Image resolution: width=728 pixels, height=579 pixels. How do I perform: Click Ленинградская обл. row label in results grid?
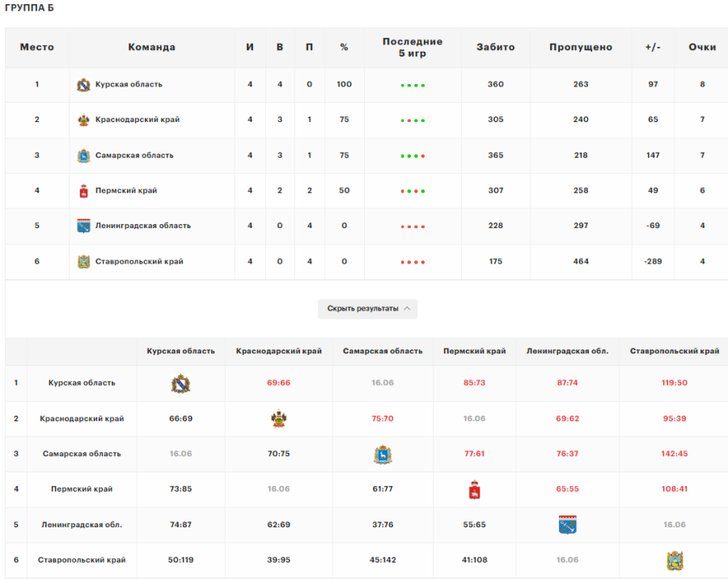82,525
